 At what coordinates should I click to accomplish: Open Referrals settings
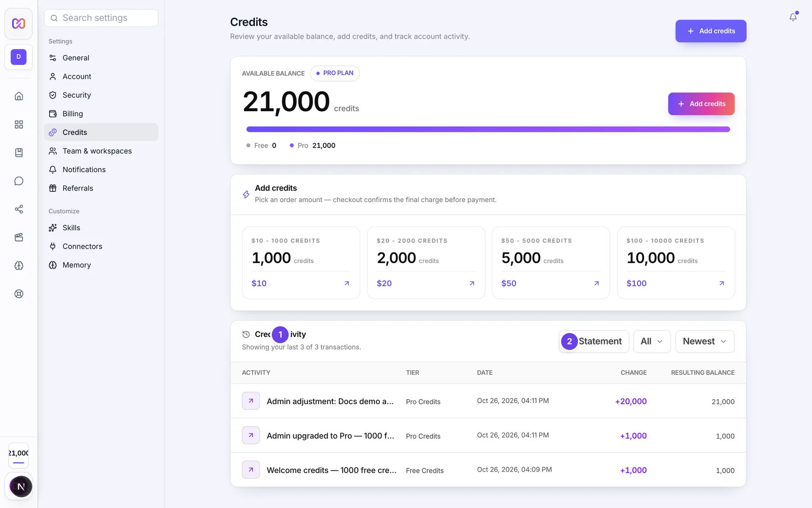point(101,188)
